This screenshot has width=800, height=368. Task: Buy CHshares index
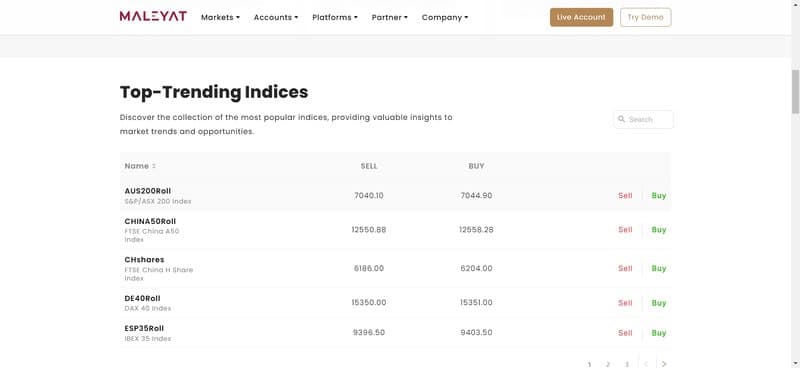click(659, 268)
